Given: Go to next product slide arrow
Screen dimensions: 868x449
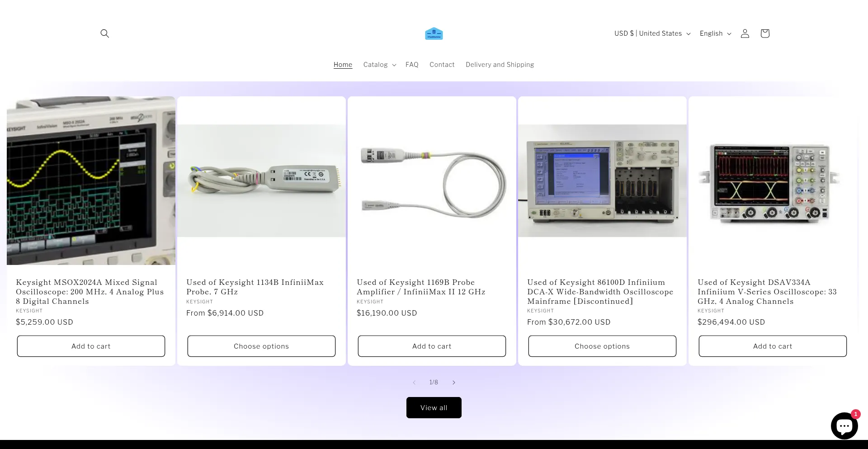Looking at the screenshot, I should [453, 383].
